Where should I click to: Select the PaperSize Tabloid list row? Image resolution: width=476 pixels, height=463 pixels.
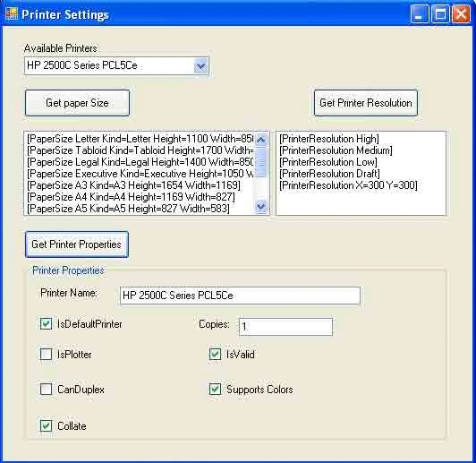click(x=140, y=150)
